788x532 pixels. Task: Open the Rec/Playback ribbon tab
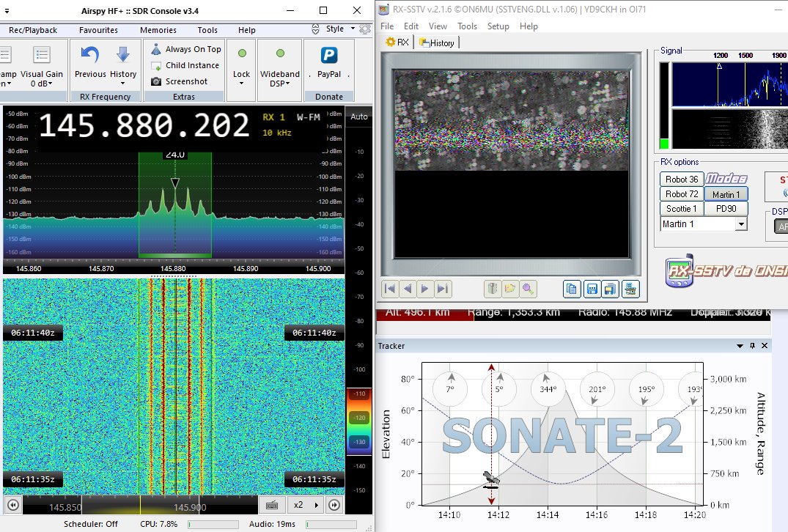pos(33,30)
